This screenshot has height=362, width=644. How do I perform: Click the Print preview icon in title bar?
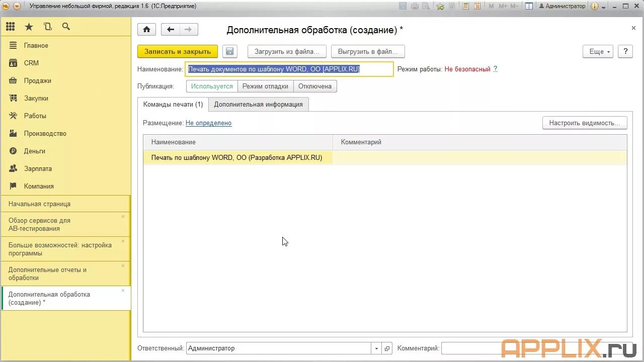pyautogui.click(x=427, y=6)
